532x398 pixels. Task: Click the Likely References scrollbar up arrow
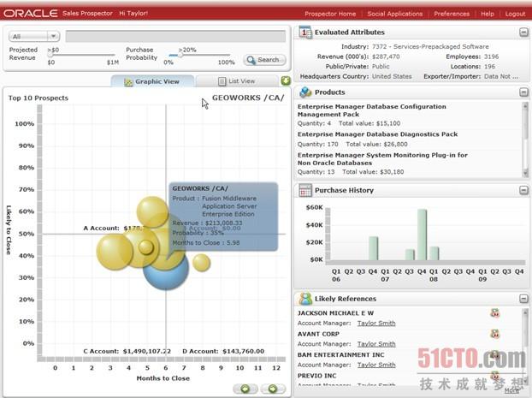point(525,312)
